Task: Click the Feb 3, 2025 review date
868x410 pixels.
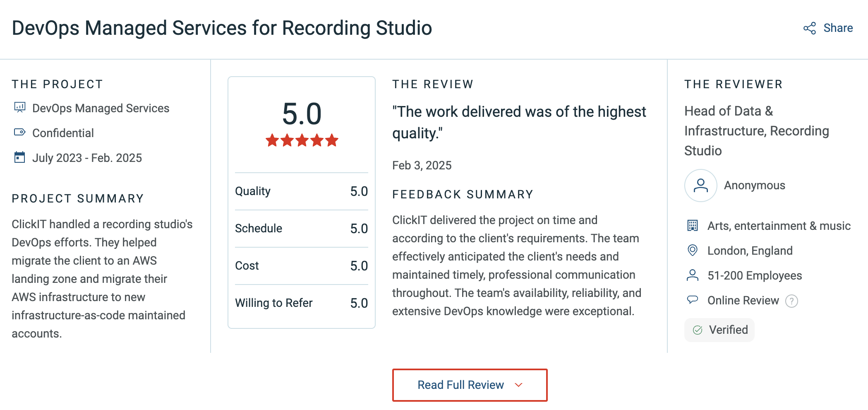Action: (x=422, y=165)
